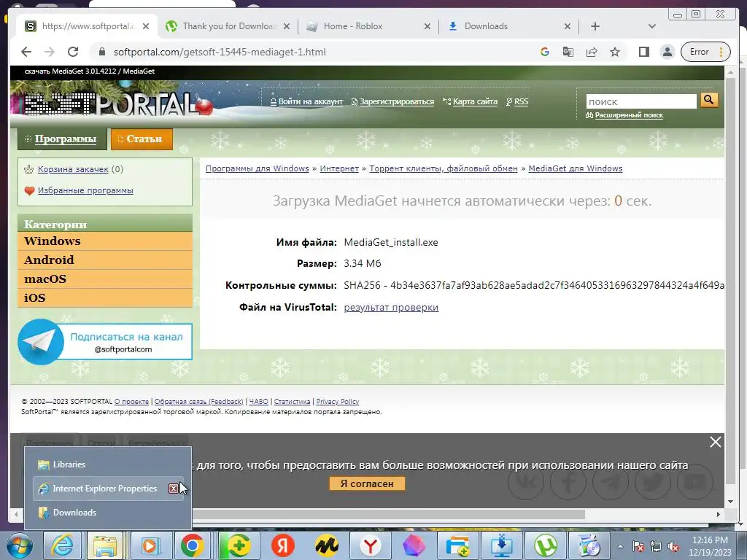
Task: Select Downloads in the taskbar popup
Action: pos(108,513)
